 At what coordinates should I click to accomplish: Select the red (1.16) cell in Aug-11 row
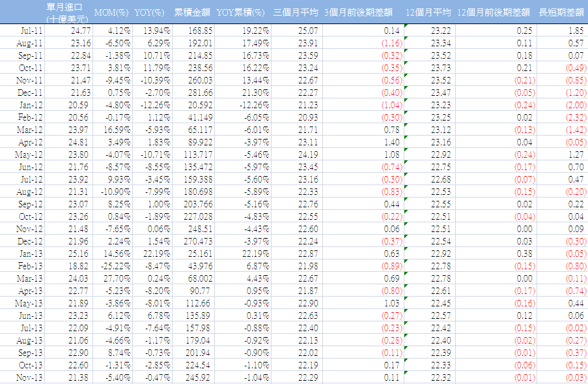click(392, 43)
